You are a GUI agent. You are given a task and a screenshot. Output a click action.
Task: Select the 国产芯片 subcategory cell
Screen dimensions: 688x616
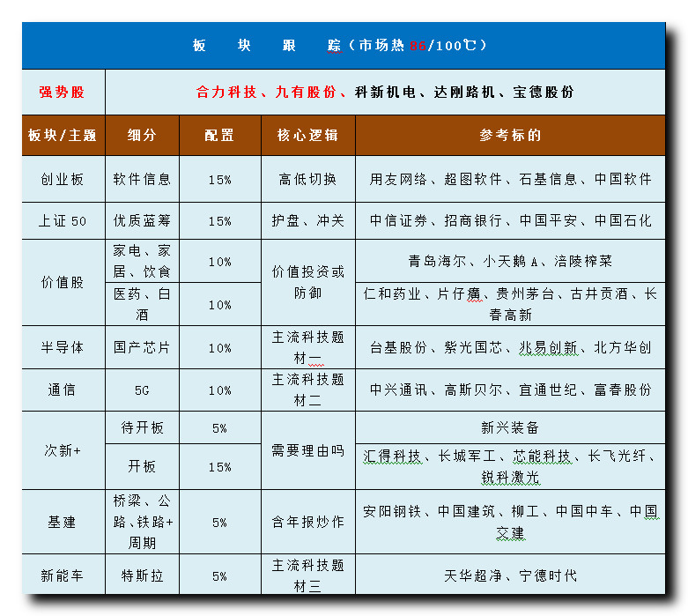(142, 347)
